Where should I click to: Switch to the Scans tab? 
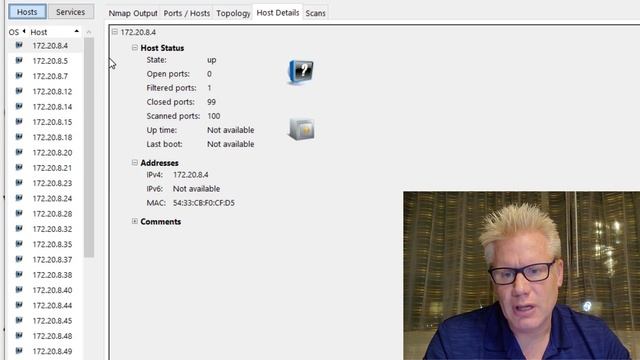(x=316, y=13)
